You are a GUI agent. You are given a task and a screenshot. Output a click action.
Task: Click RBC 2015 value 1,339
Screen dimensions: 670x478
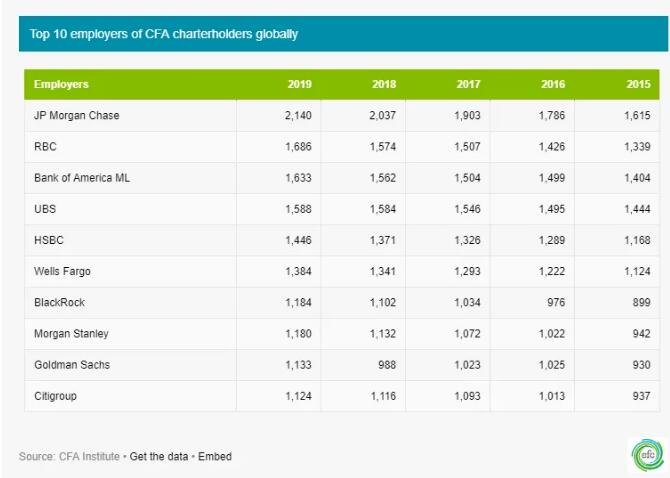point(638,147)
